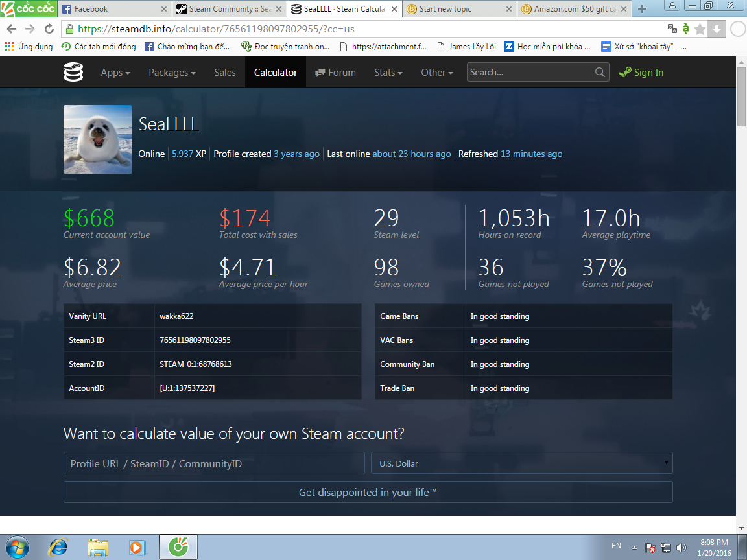Open the Sales page

point(225,73)
